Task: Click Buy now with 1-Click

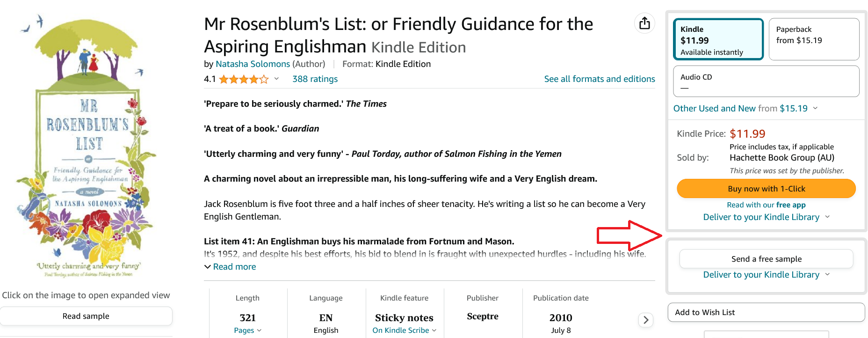Action: (x=766, y=188)
